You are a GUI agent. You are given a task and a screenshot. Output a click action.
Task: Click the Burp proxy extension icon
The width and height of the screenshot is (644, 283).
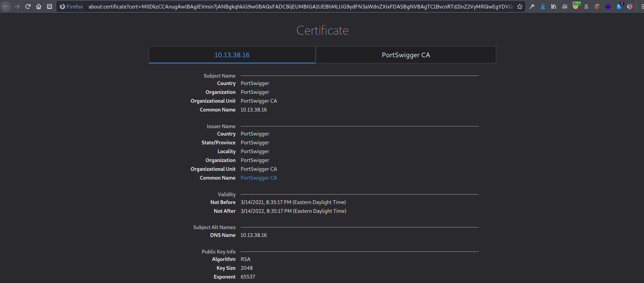[x=575, y=6]
